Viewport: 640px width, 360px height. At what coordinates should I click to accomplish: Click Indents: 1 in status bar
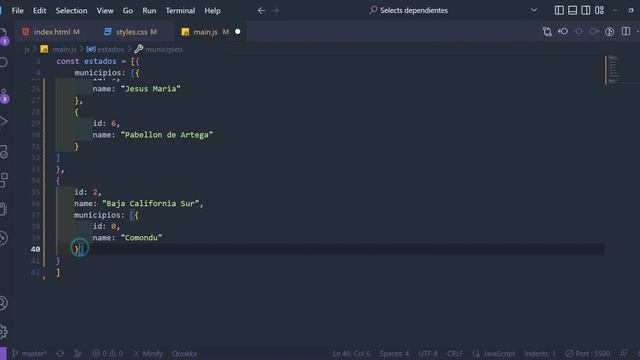(540, 353)
